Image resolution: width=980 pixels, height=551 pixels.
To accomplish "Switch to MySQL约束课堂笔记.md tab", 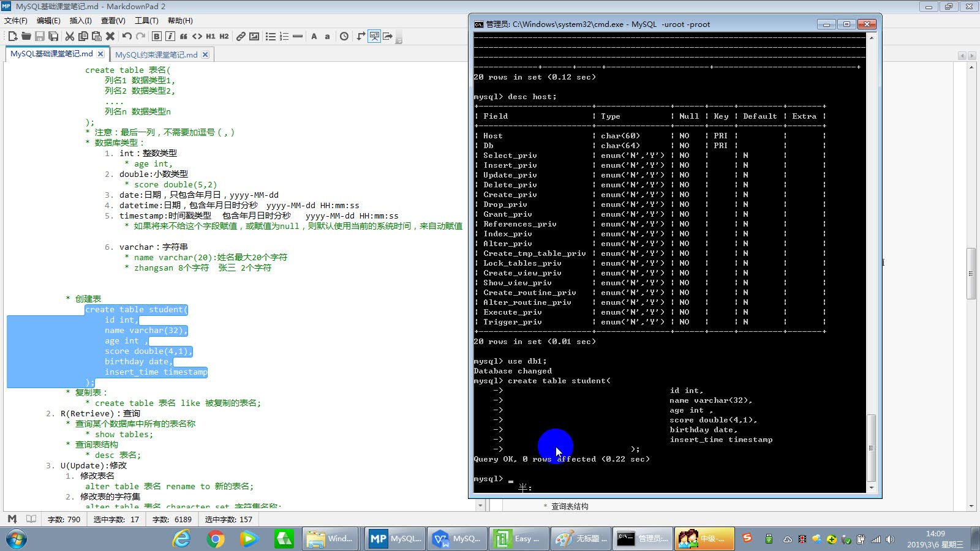I will [x=156, y=54].
